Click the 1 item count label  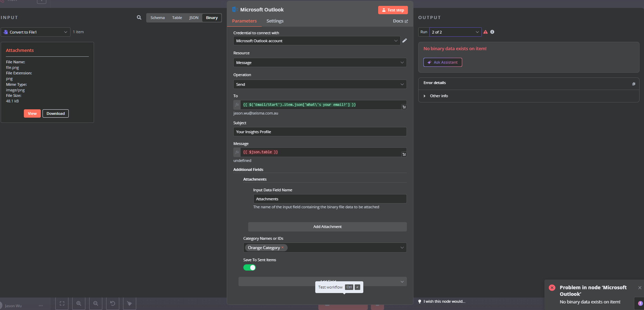(78, 32)
